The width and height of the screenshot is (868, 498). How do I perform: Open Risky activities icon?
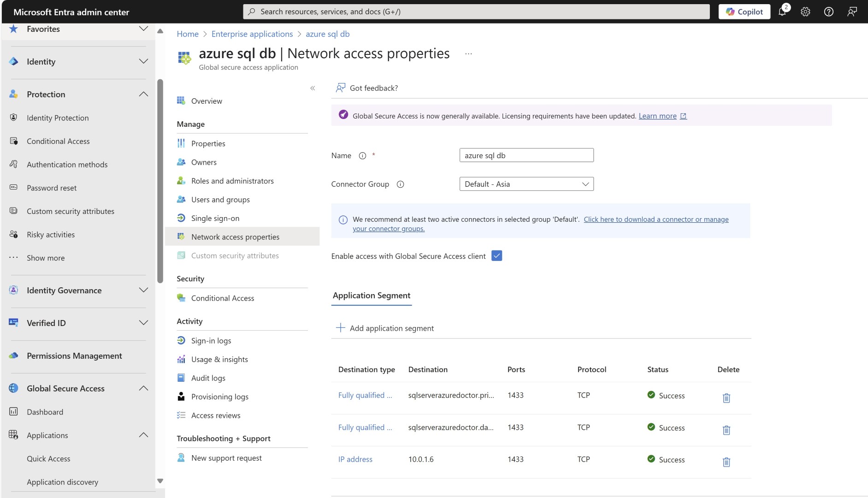[x=13, y=235]
